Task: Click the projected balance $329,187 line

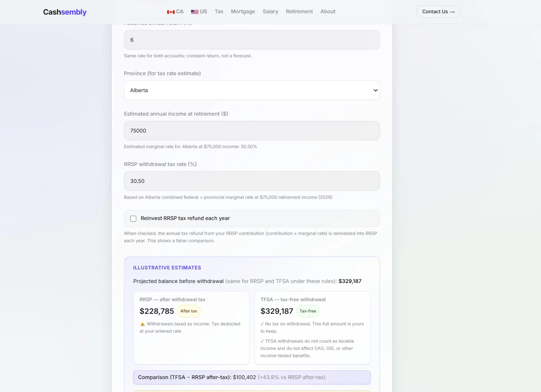Action: click(247, 281)
